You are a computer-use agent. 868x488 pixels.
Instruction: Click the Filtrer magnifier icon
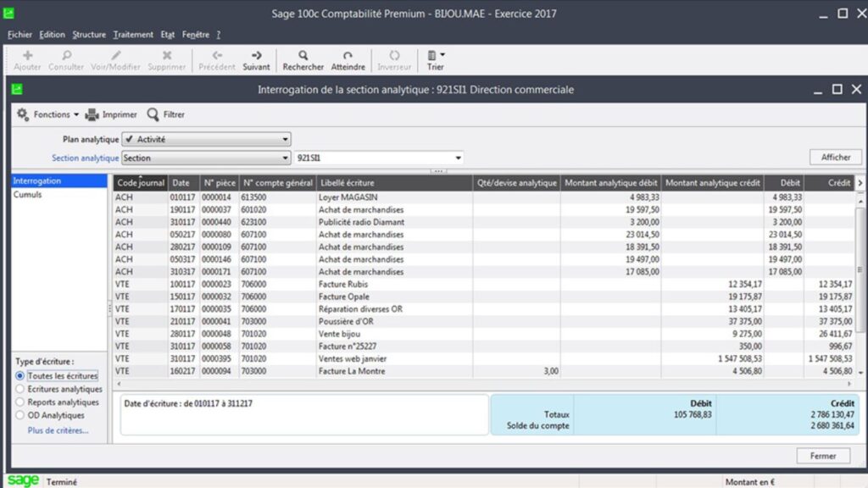pyautogui.click(x=153, y=114)
